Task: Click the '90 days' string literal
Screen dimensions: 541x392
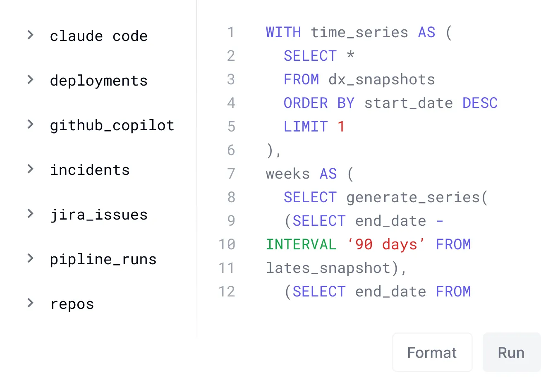Action: [386, 244]
